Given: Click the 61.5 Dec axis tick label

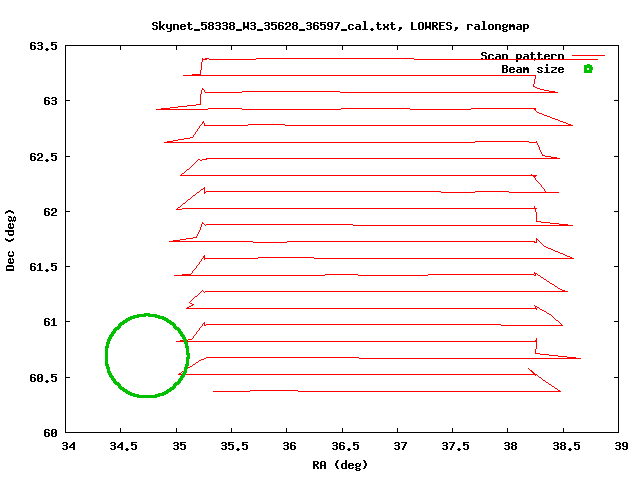Looking at the screenshot, I should point(43,267).
